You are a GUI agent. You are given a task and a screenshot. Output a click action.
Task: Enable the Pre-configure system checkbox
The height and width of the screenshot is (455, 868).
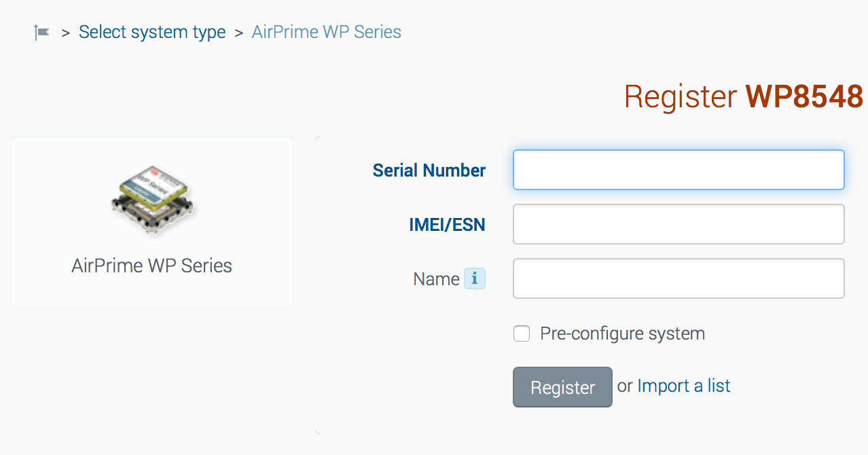click(x=522, y=333)
